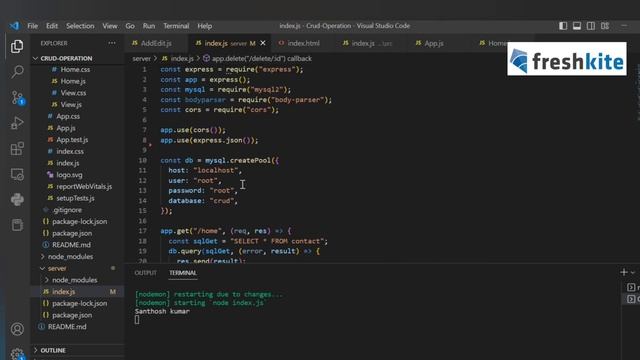Click the server breadcrumb segment

141,59
